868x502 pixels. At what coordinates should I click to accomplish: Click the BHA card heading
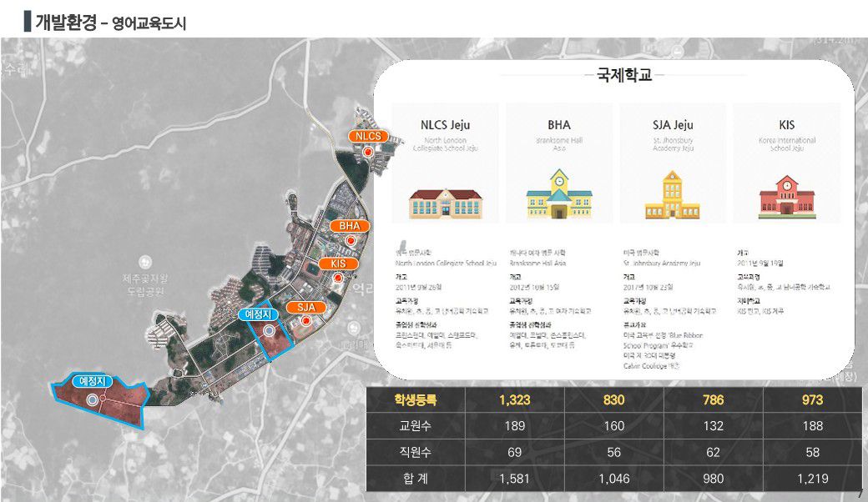pos(559,125)
